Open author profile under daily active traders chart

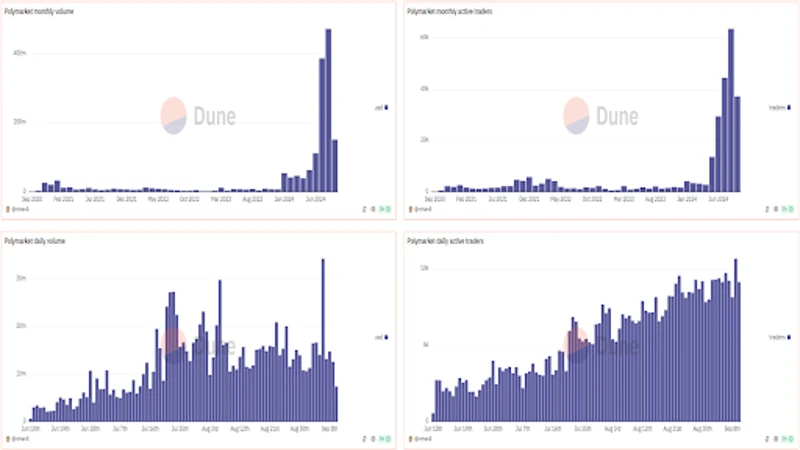point(420,439)
